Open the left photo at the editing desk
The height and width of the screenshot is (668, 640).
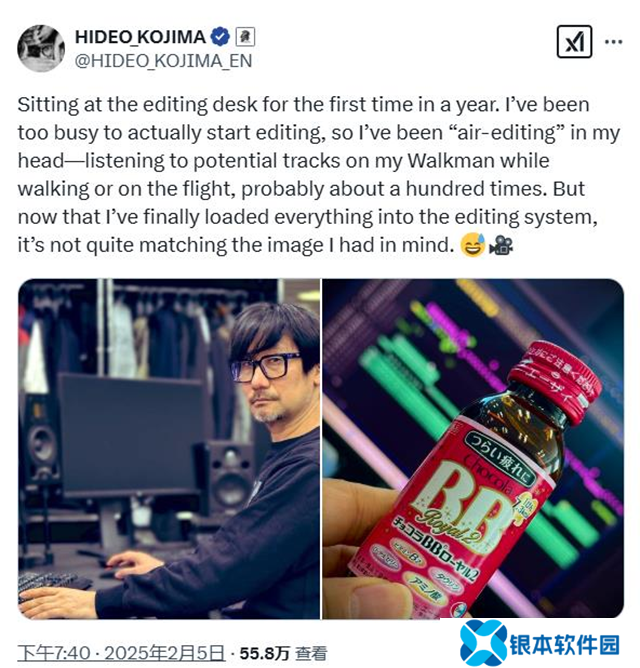point(169,449)
